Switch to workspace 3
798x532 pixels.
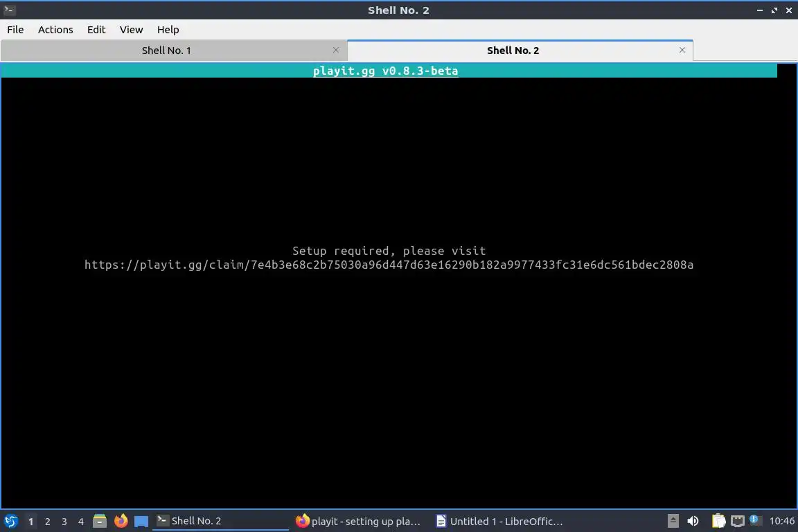64,522
